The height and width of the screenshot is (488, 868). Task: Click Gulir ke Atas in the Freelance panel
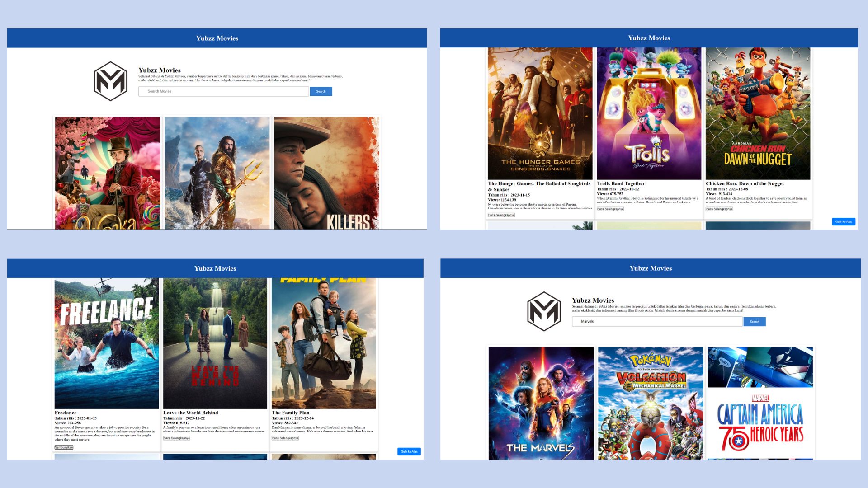click(x=409, y=451)
